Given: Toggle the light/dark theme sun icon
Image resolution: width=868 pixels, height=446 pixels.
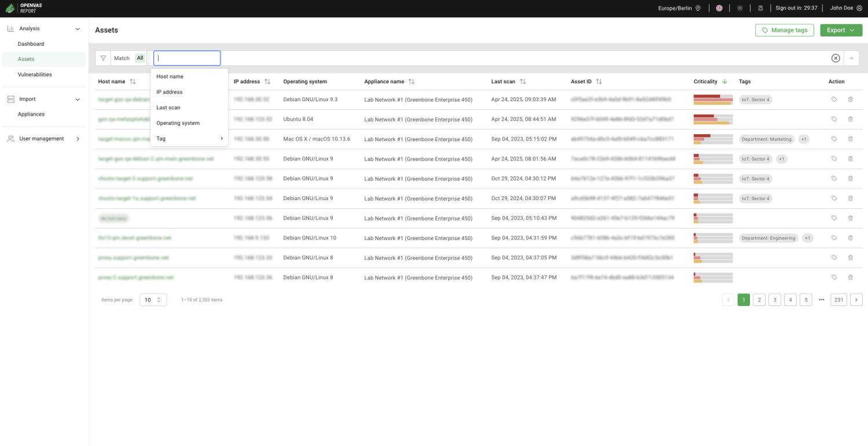Looking at the screenshot, I should pyautogui.click(x=740, y=8).
